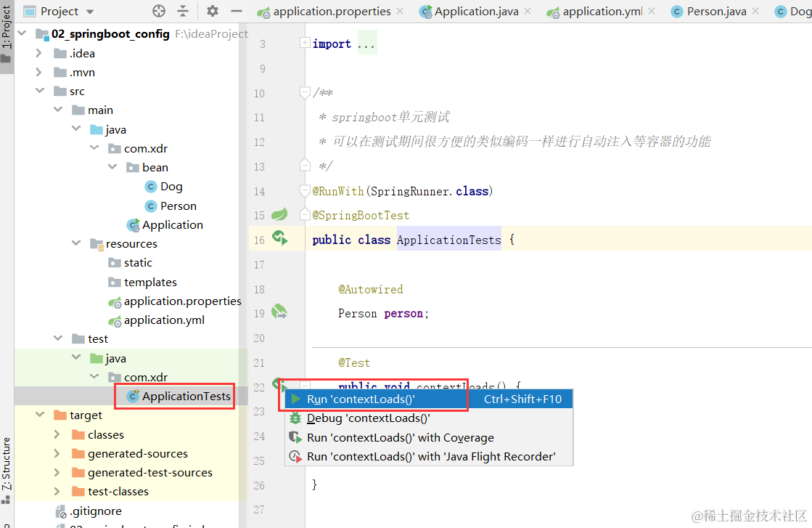This screenshot has width=812, height=528.
Task: Close the application.properties tab
Action: [x=400, y=11]
